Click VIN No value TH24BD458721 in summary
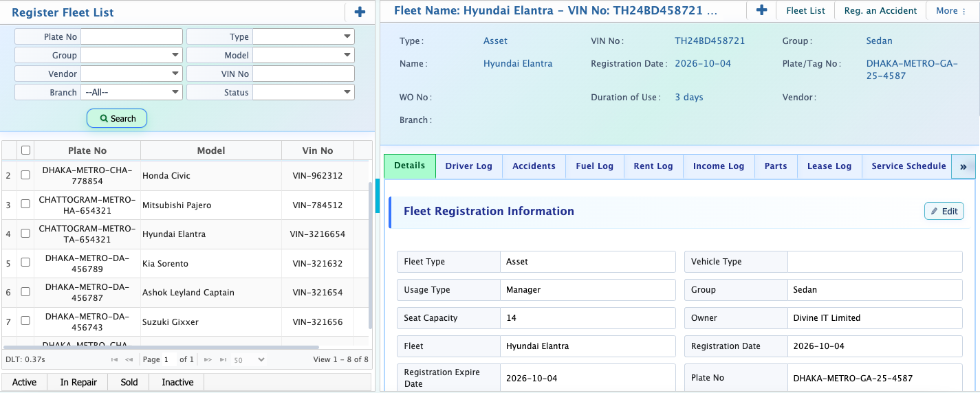 point(710,41)
